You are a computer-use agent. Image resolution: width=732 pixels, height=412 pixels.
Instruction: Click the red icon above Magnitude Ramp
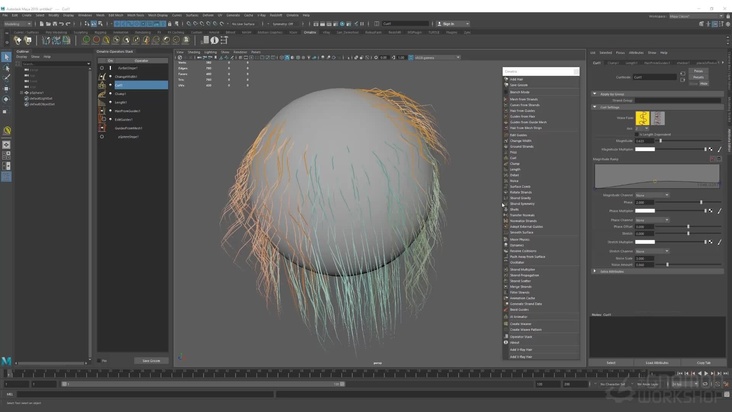pyautogui.click(x=712, y=159)
